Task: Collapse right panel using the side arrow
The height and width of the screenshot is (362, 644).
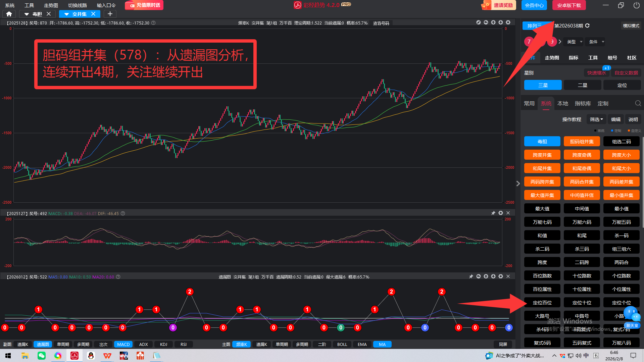Action: point(518,184)
